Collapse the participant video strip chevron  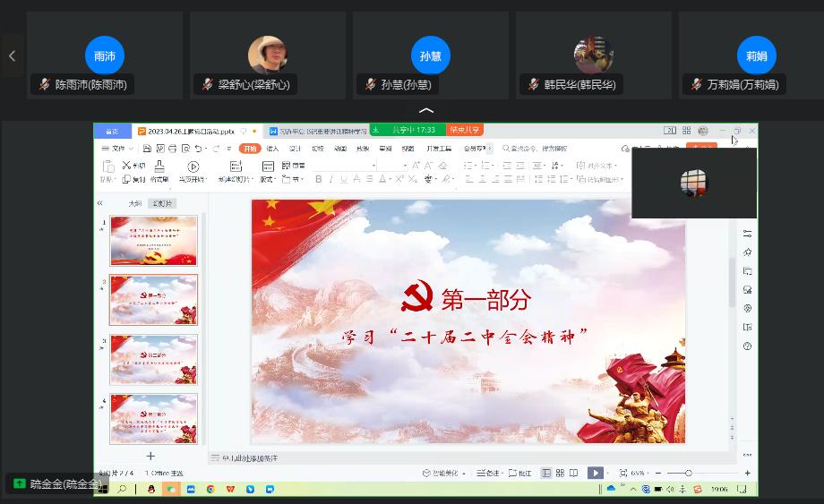(426, 110)
